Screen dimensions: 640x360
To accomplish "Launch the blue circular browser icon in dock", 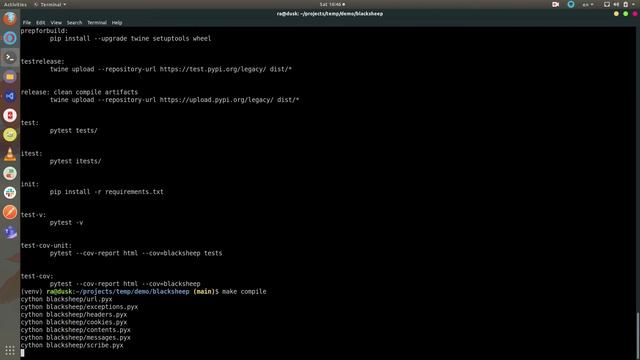I will coord(10,38).
